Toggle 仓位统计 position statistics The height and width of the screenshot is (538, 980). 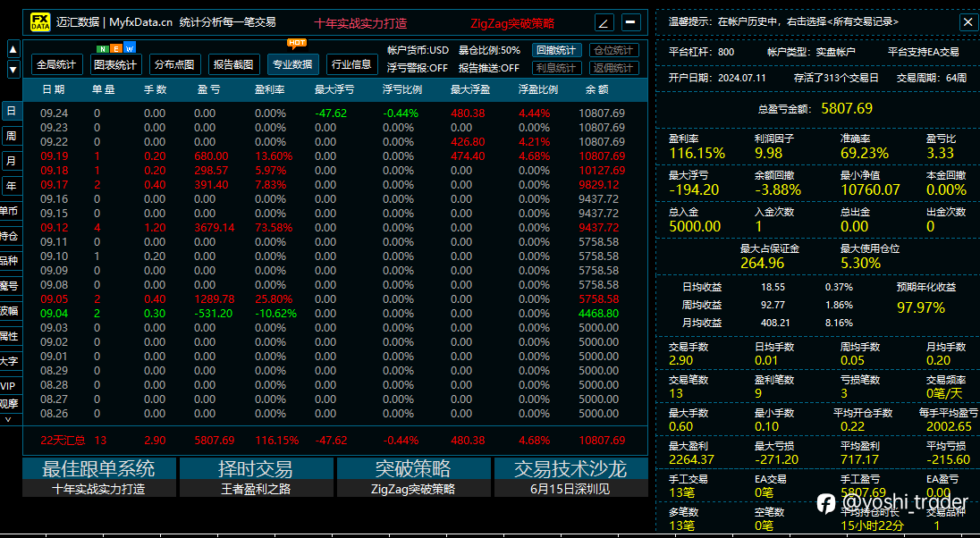click(613, 50)
